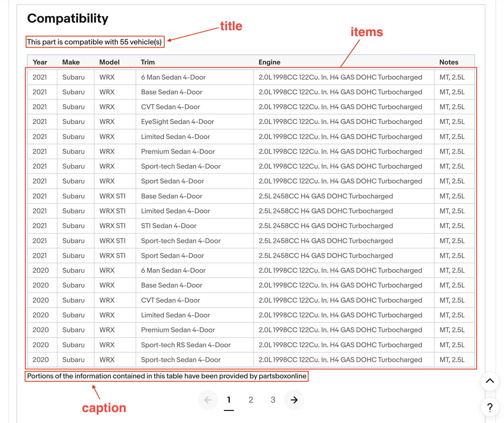Open help with the question mark button
This screenshot has height=423, width=504.
coord(490,407)
